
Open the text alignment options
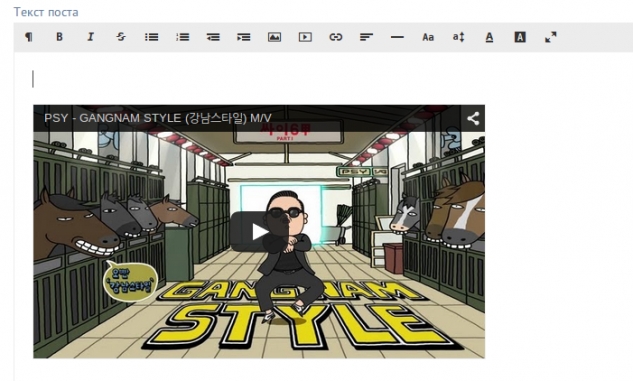coord(367,37)
